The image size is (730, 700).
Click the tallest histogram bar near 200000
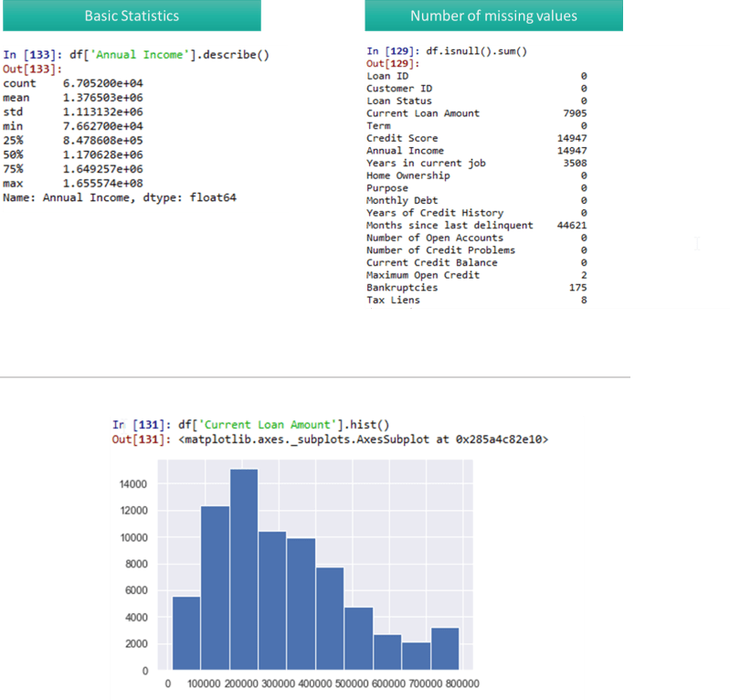244,569
